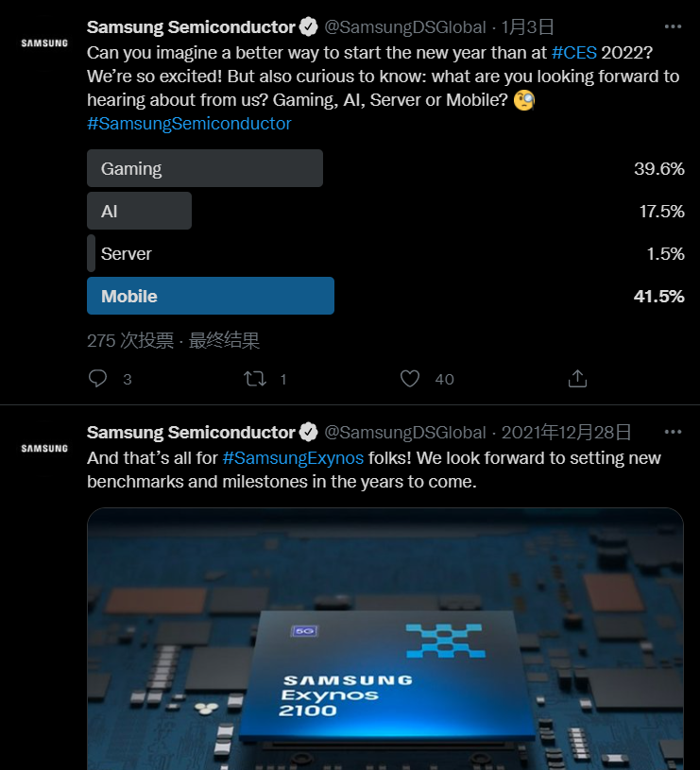Click the verified badge on the first tweet
The width and height of the screenshot is (700, 770).
pos(308,27)
